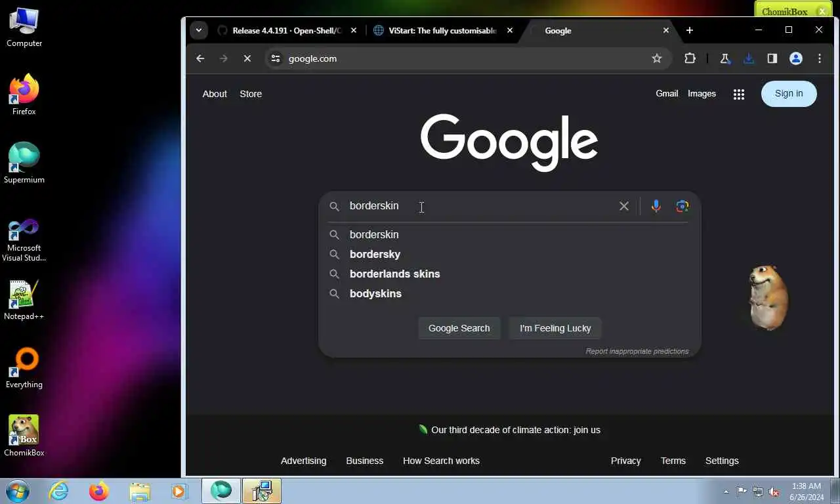
Task: Open the clock showing 1:38 AM
Action: click(807, 492)
